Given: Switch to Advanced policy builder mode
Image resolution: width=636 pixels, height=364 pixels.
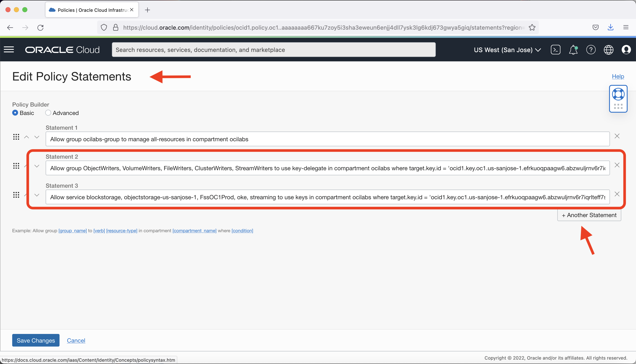Looking at the screenshot, I should click(48, 113).
